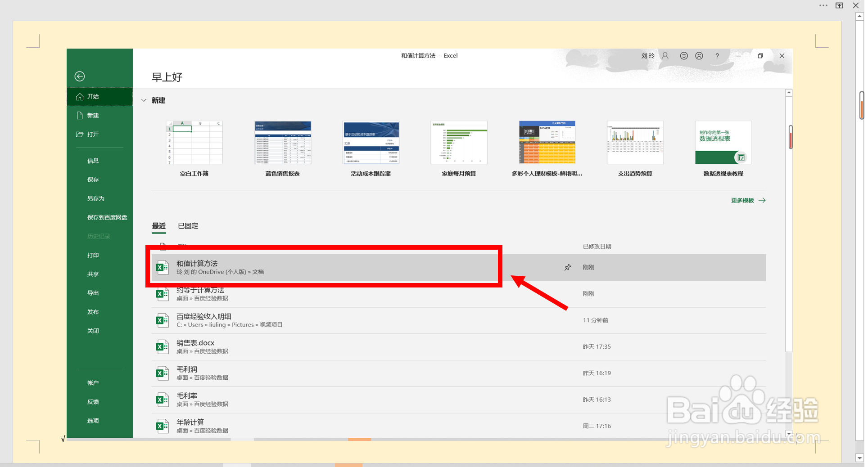
Task: Pin the 和值计算方法 file
Action: (x=568, y=267)
